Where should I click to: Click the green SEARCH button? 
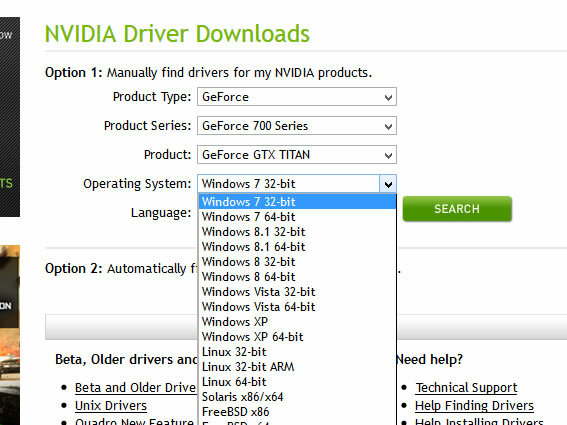point(457,209)
